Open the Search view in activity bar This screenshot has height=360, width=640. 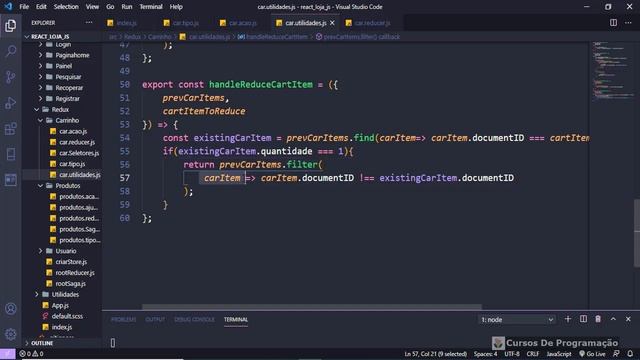point(11,51)
